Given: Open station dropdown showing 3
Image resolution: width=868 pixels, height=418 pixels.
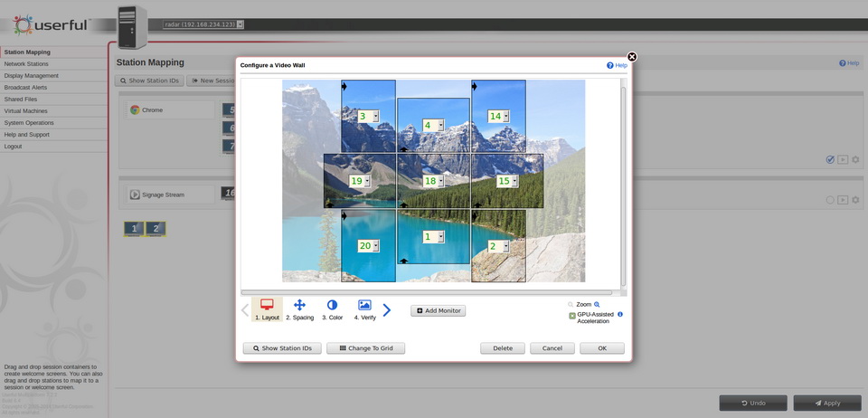Looking at the screenshot, I should [x=368, y=117].
